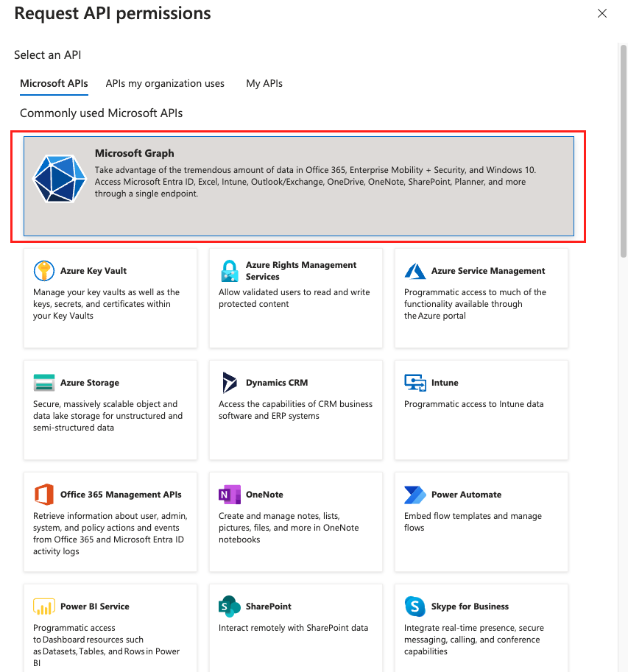628x672 pixels.
Task: Click "Access the capabilities of CRM" description
Action: tap(295, 410)
